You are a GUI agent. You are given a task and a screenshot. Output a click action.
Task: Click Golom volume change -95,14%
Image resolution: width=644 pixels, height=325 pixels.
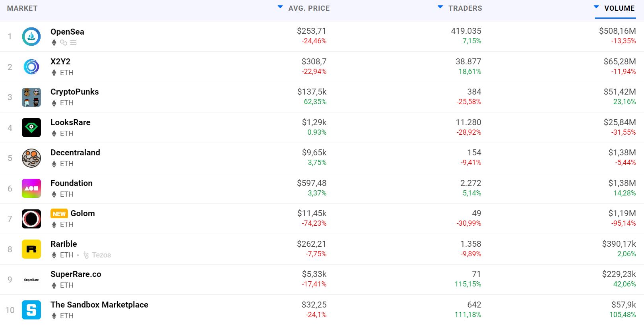point(623,223)
